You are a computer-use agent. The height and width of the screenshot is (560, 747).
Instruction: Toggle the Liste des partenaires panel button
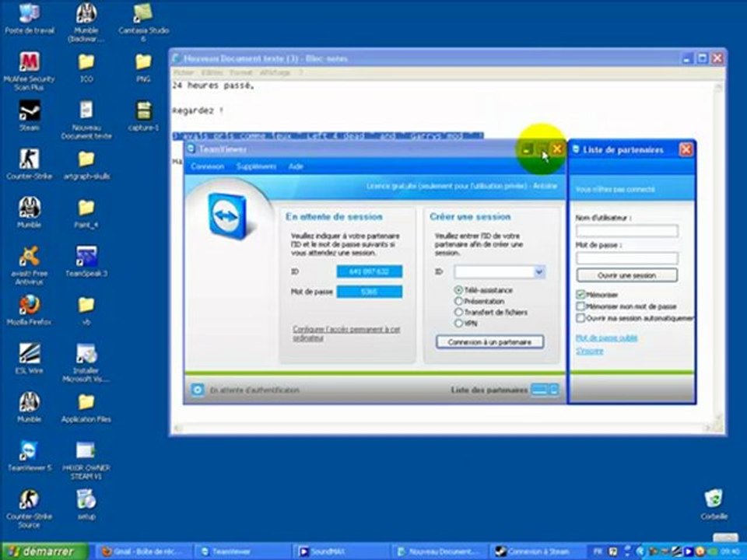pos(545,390)
